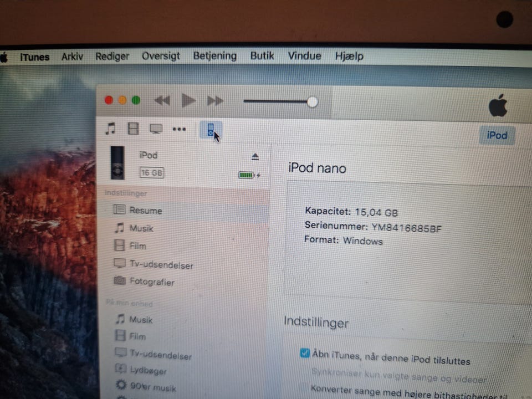Toggle Åbn iTunes når denne iPod tilsluttes
The height and width of the screenshot is (399, 532).
coord(305,353)
